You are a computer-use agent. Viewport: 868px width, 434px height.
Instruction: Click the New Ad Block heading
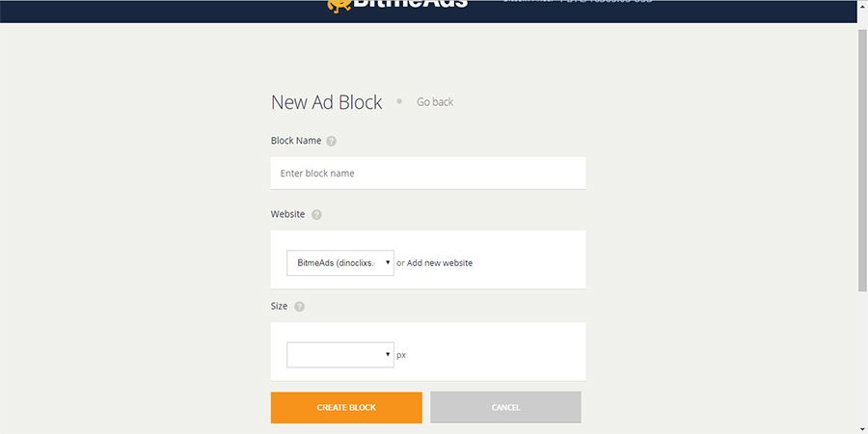coord(327,102)
